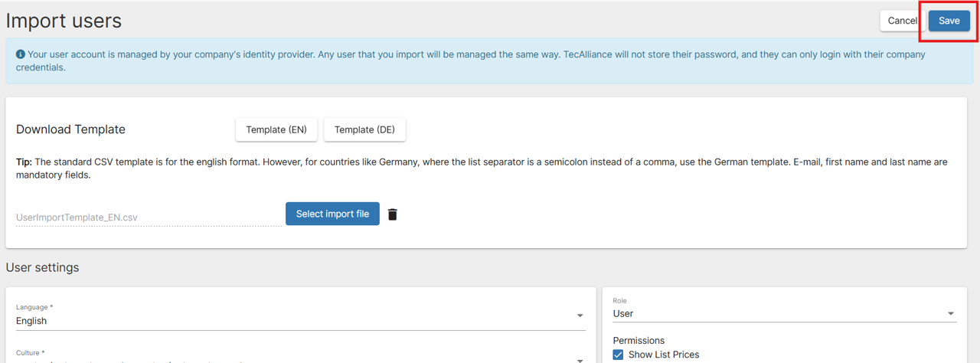
Task: Open the Role dropdown showing User
Action: click(785, 309)
